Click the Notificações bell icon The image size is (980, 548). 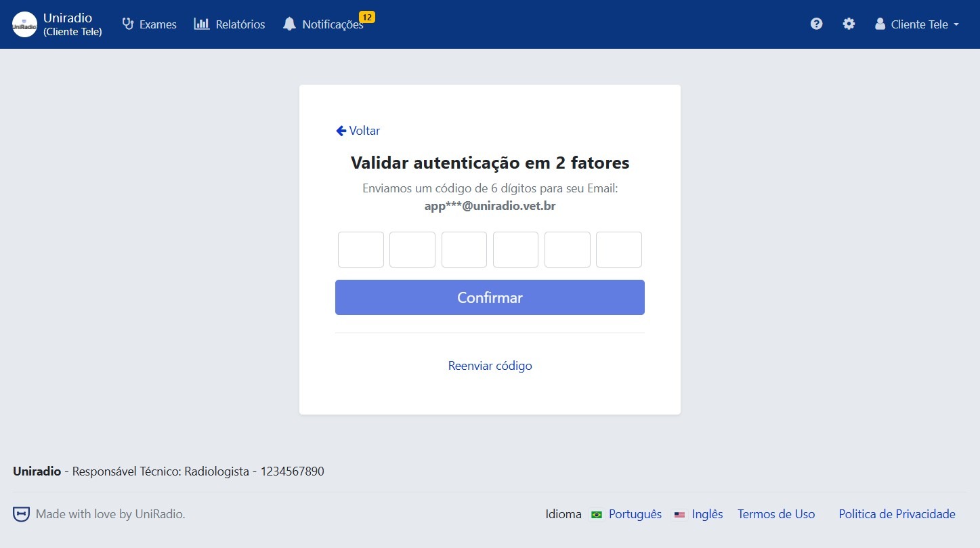tap(289, 23)
